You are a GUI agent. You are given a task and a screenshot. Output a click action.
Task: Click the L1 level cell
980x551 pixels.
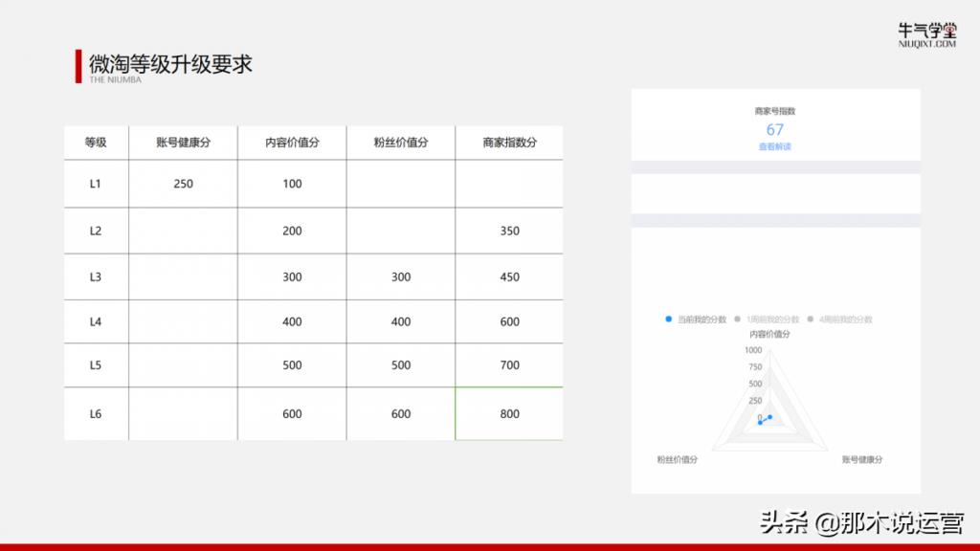(96, 184)
